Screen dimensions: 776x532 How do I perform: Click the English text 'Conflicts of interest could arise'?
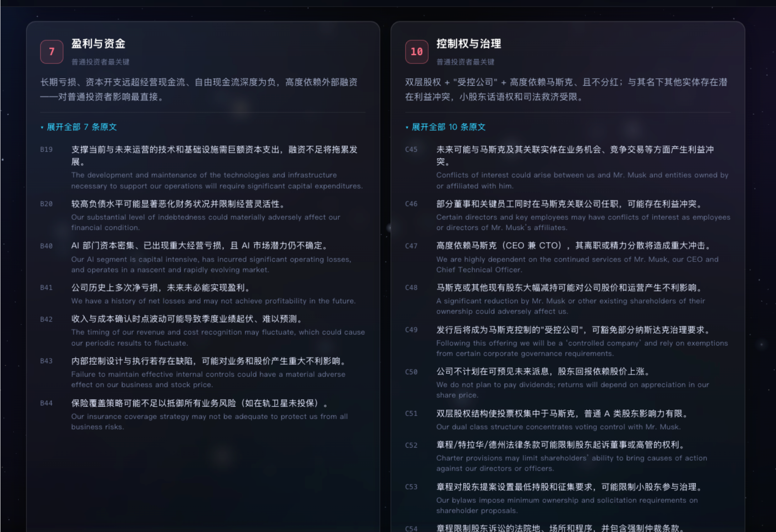click(582, 180)
